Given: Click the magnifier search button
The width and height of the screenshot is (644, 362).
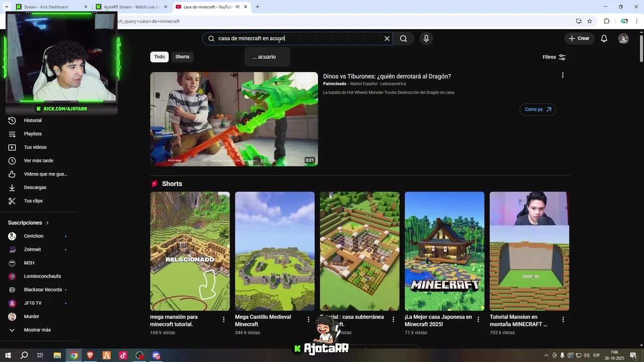Looking at the screenshot, I should click(404, 39).
